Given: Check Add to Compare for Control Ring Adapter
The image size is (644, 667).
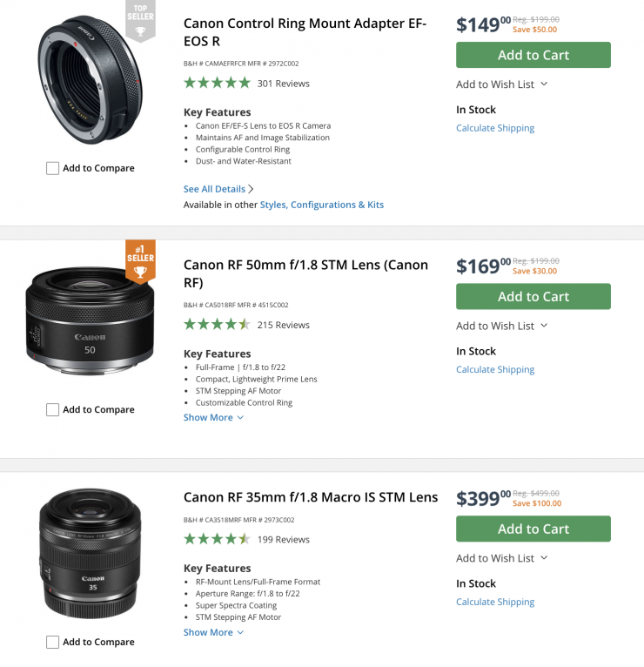Looking at the screenshot, I should click(53, 168).
